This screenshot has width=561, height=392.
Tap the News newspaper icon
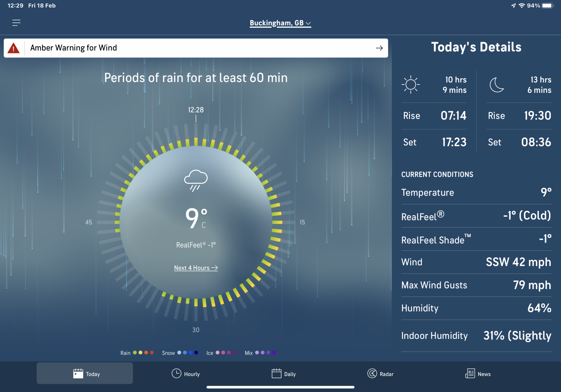470,373
